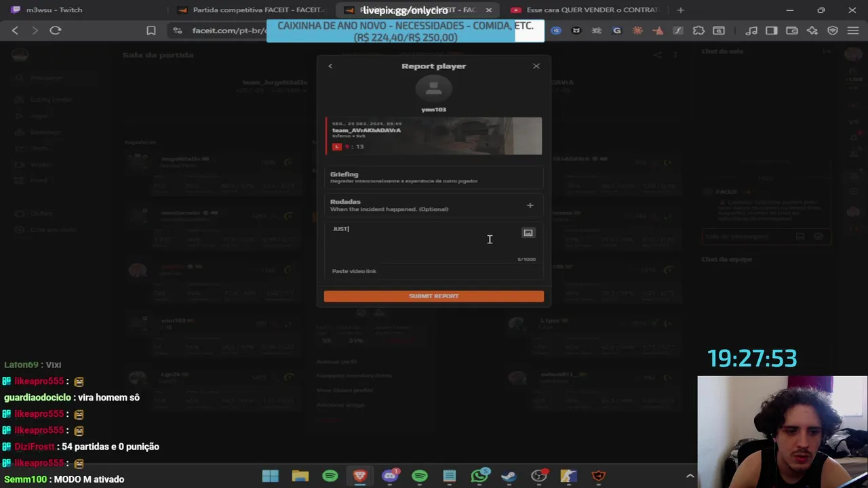Open the FACEIT client taskbar icon
Viewport: 868px width, 488px height.
(599, 476)
